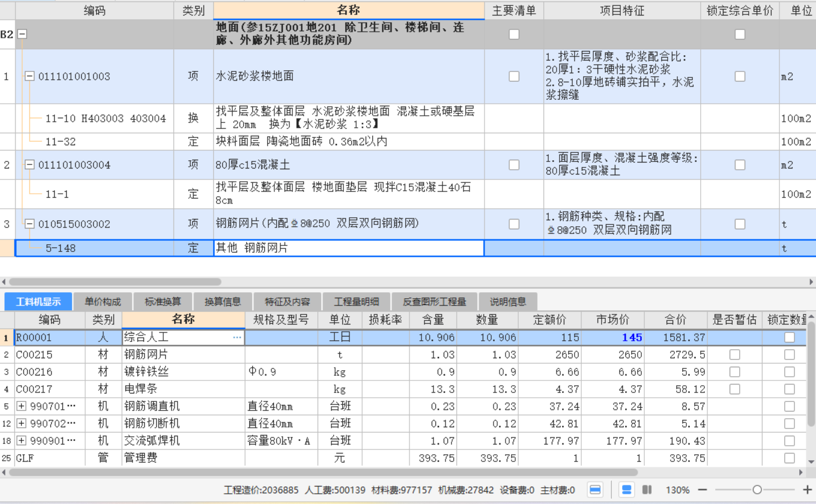Click 工程造价:2036885 in status bar
This screenshot has width=816, height=504.
click(261, 490)
